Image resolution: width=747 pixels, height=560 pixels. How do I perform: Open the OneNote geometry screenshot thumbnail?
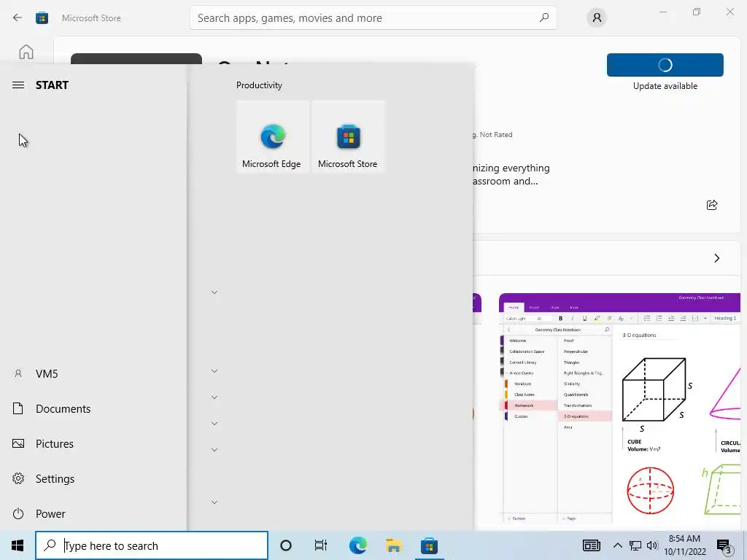[619, 410]
